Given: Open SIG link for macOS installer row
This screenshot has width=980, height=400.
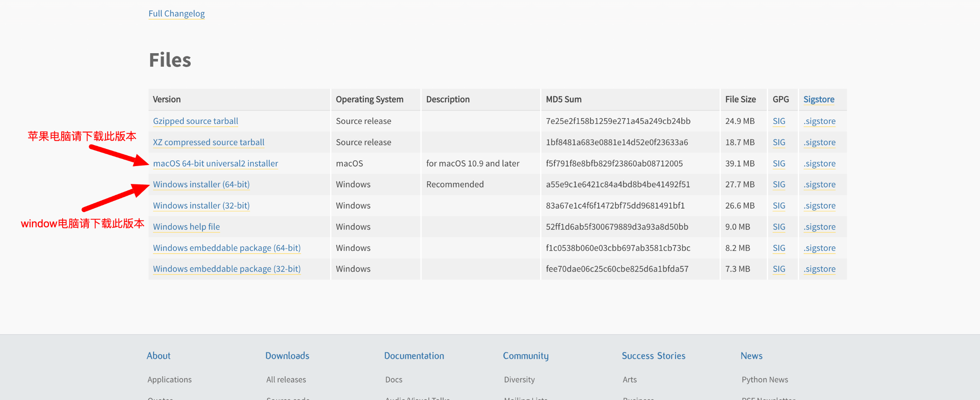Looking at the screenshot, I should (779, 164).
